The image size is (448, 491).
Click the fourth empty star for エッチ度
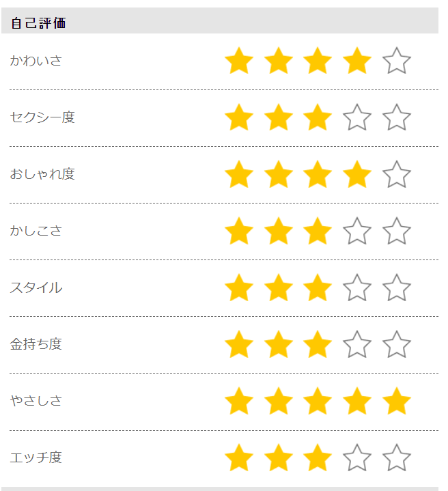(x=357, y=458)
